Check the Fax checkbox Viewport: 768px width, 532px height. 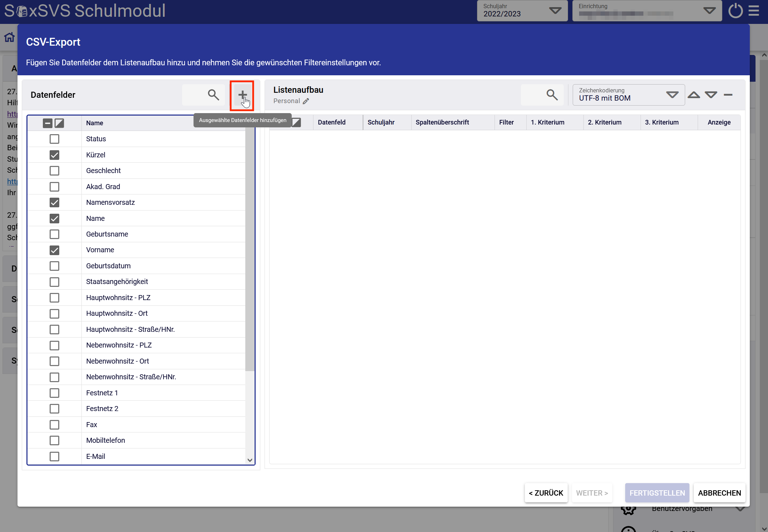(x=54, y=425)
